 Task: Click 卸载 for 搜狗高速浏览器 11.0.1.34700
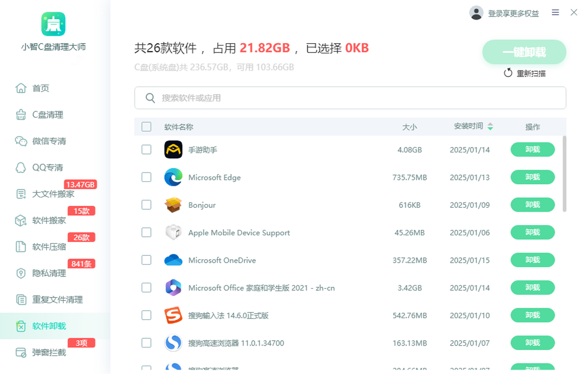click(533, 343)
